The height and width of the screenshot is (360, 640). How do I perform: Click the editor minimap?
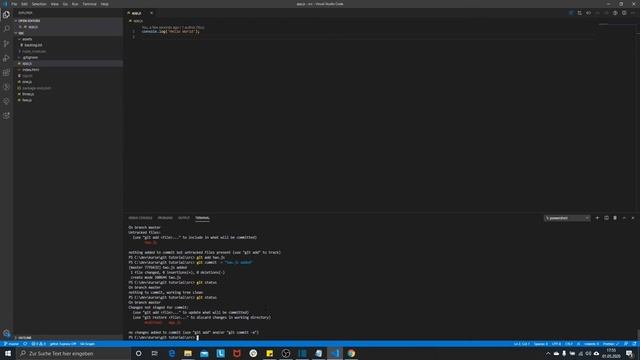617,25
